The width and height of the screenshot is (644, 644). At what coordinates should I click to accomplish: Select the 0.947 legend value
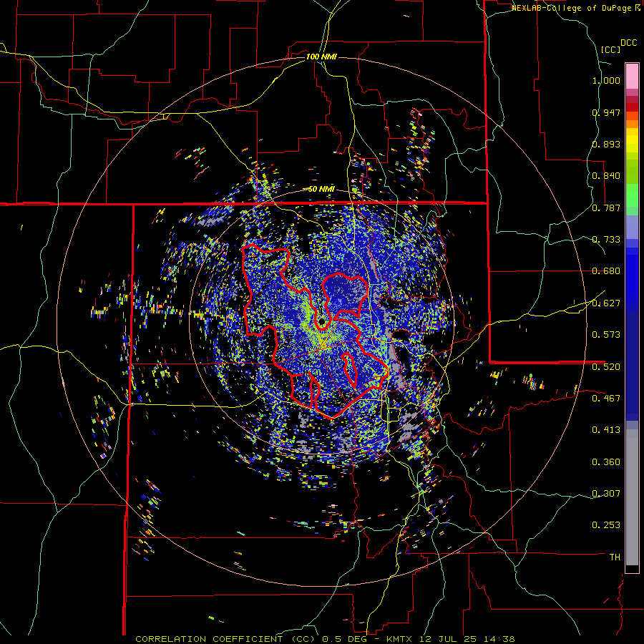tap(606, 112)
